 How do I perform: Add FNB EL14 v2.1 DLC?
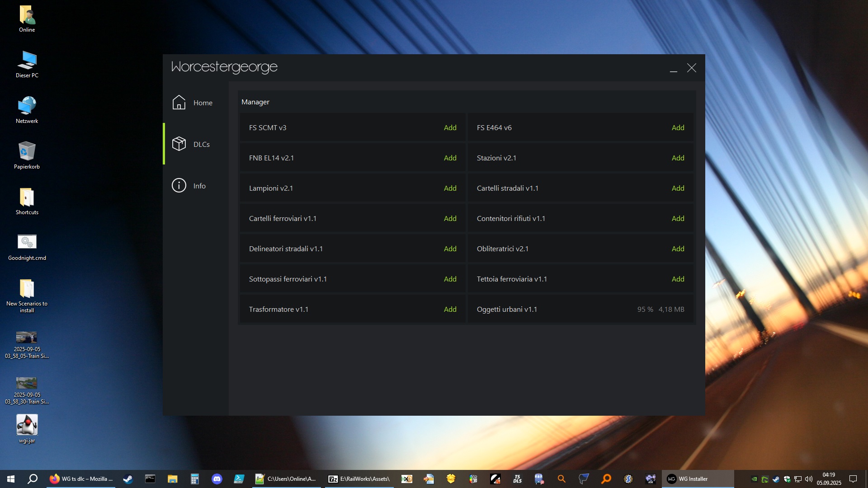point(450,158)
